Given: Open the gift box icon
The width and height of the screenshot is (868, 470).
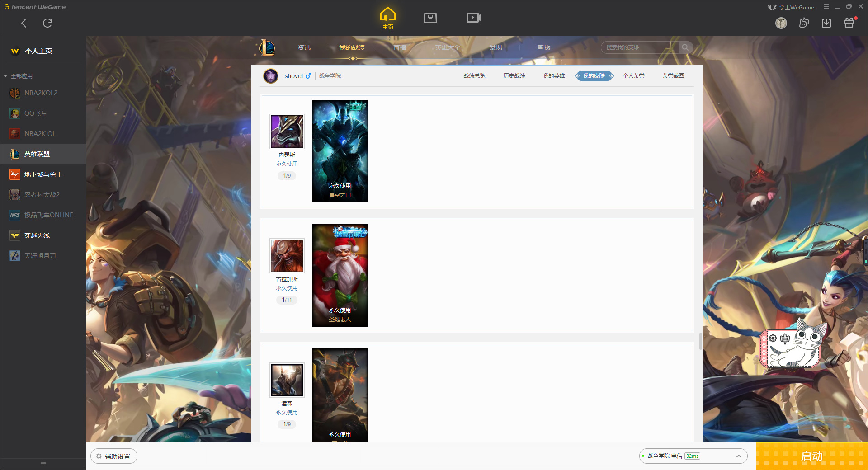Looking at the screenshot, I should pos(849,23).
